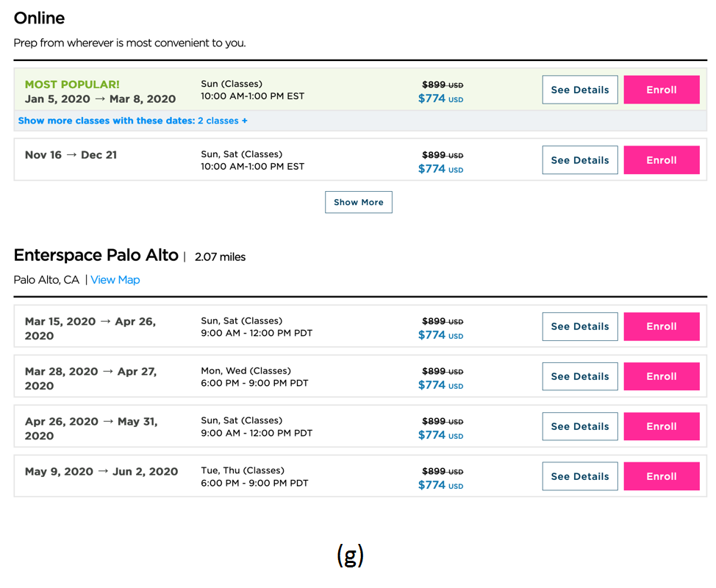See Details for Mar 28 class
The image size is (716, 588).
tap(579, 376)
